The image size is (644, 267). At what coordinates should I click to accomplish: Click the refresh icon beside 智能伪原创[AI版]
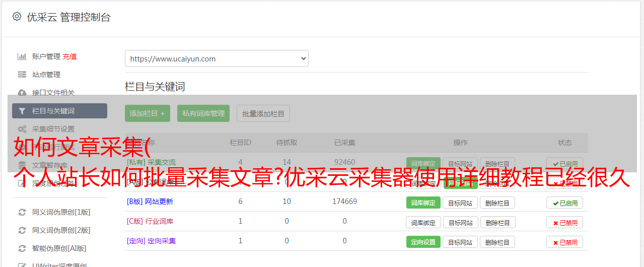pos(22,248)
